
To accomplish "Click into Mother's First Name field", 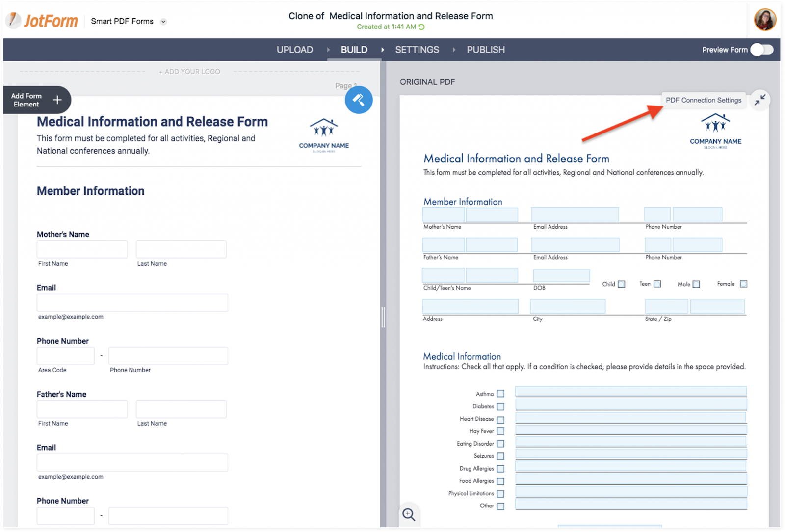I will tap(82, 249).
